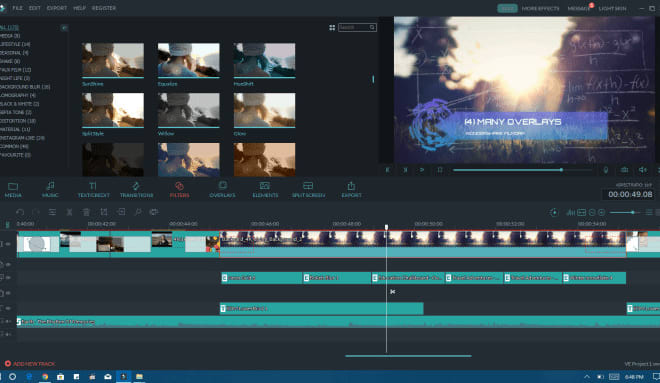Redo the edit in timeline toolbar
The width and height of the screenshot is (660, 383).
click(36, 212)
